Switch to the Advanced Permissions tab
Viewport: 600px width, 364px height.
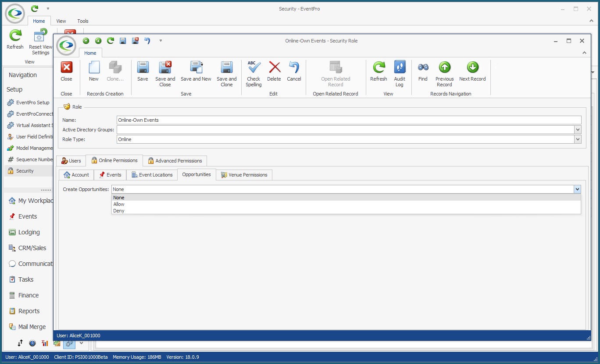(175, 161)
